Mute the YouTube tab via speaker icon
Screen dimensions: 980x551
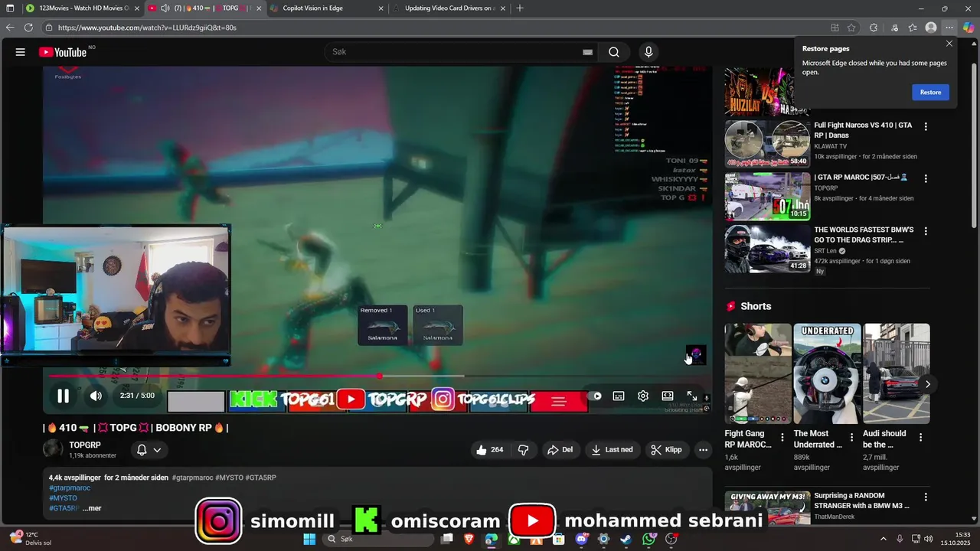pos(165,8)
